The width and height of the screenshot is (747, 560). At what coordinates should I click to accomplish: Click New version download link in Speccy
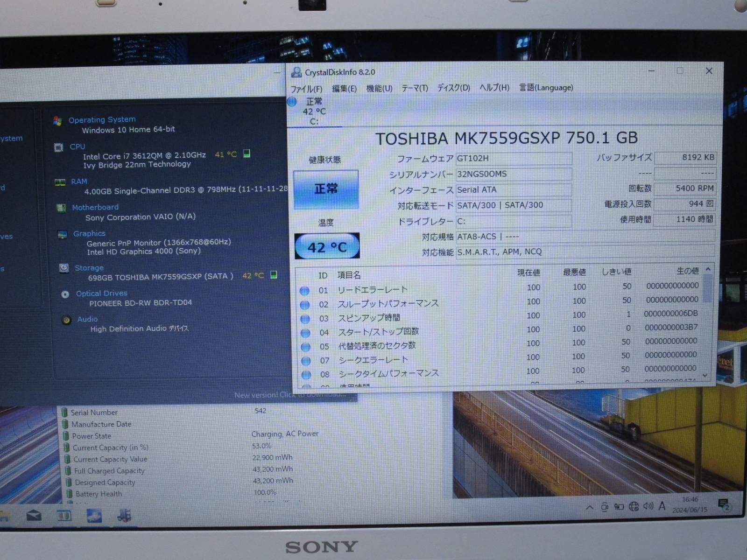(x=289, y=395)
